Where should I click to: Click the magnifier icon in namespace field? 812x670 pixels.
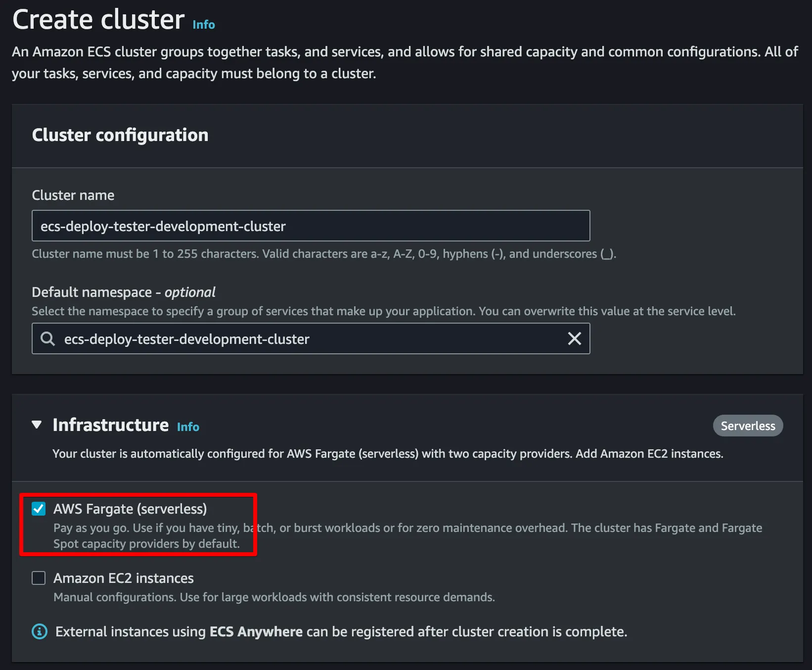click(47, 339)
